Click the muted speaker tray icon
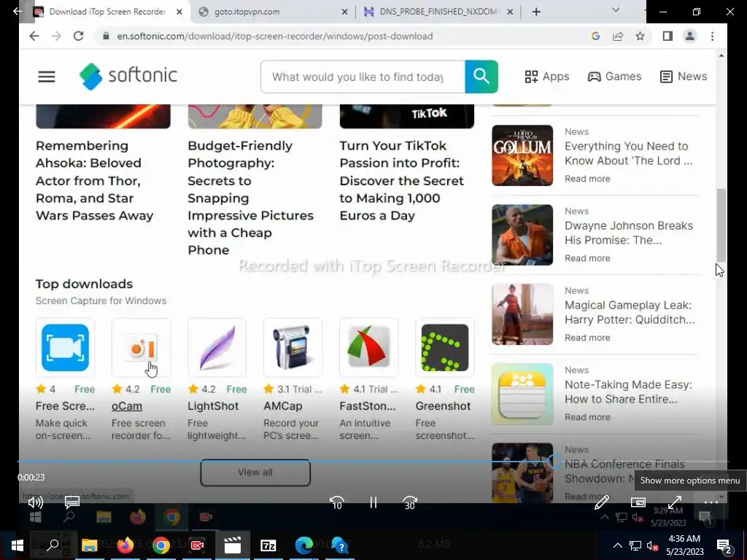747x560 pixels. (x=653, y=545)
